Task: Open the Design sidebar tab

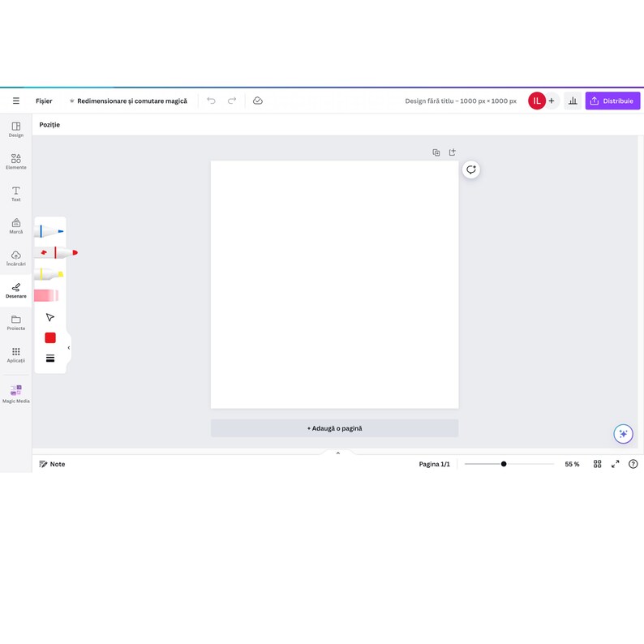Action: (x=16, y=129)
